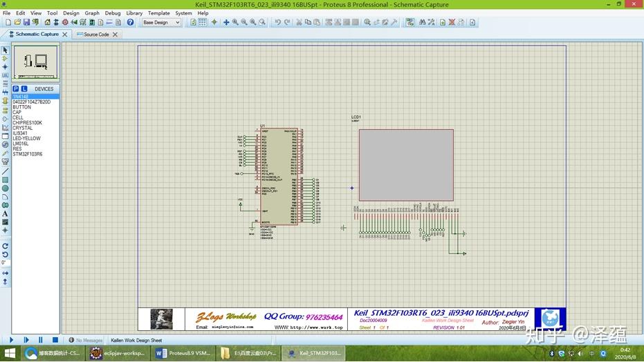Click the L library manage button
This screenshot has width=644, height=362.
point(24,89)
